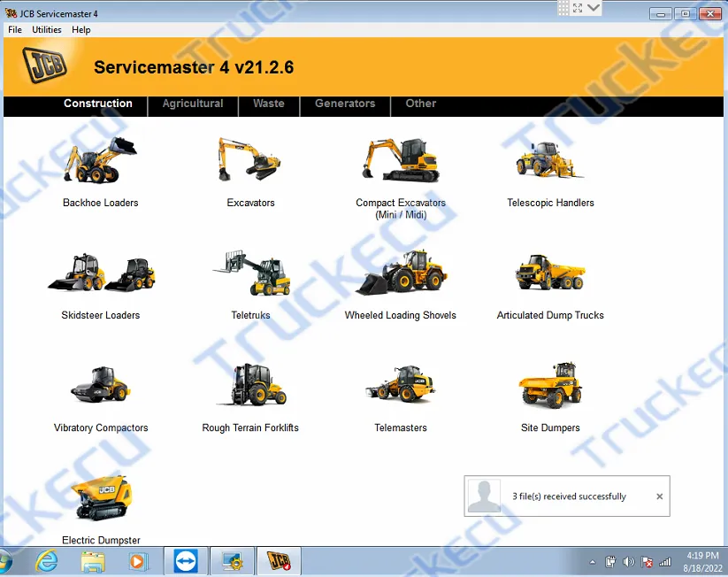Click the Action Center flag tray icon
This screenshot has height=577, width=728.
click(647, 562)
